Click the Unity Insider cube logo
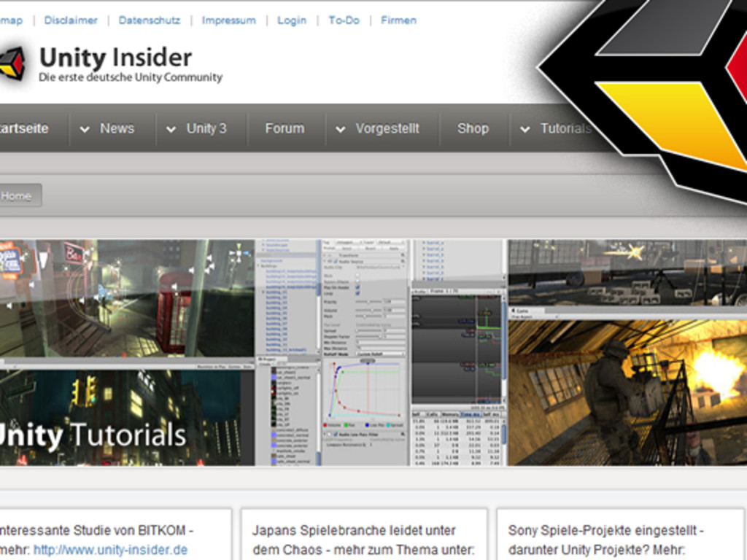747x560 pixels. (x=12, y=63)
